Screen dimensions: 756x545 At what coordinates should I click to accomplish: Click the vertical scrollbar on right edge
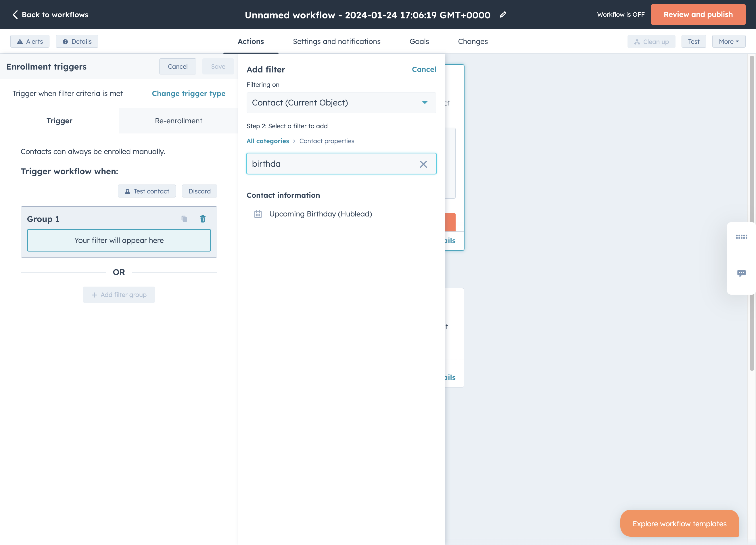(x=752, y=213)
